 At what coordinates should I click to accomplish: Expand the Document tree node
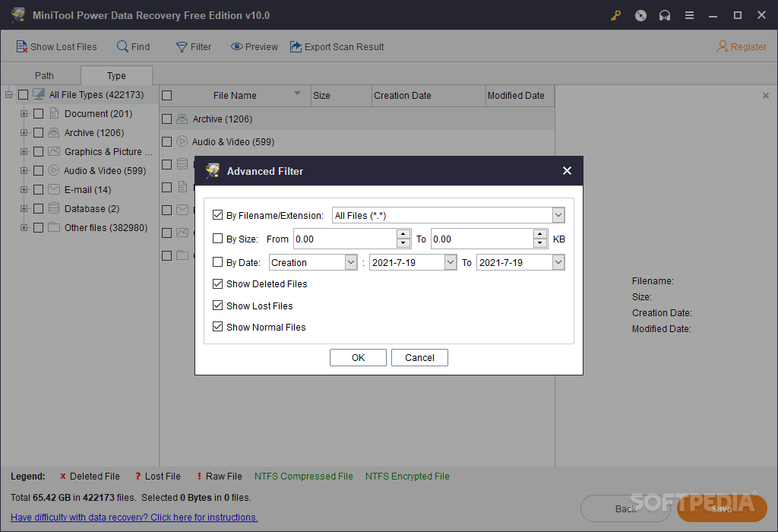click(x=24, y=114)
